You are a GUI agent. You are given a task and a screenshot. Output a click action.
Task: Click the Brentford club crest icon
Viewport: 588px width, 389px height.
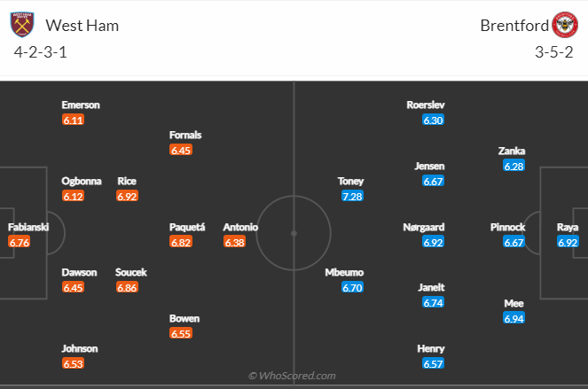point(565,25)
